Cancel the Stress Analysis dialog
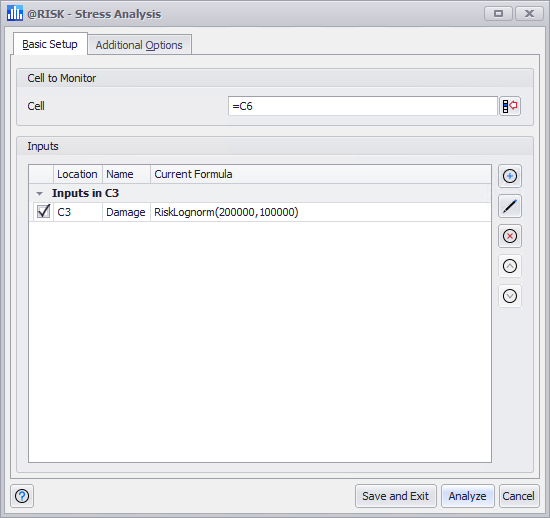Viewport: 550px width, 518px height. (x=519, y=496)
